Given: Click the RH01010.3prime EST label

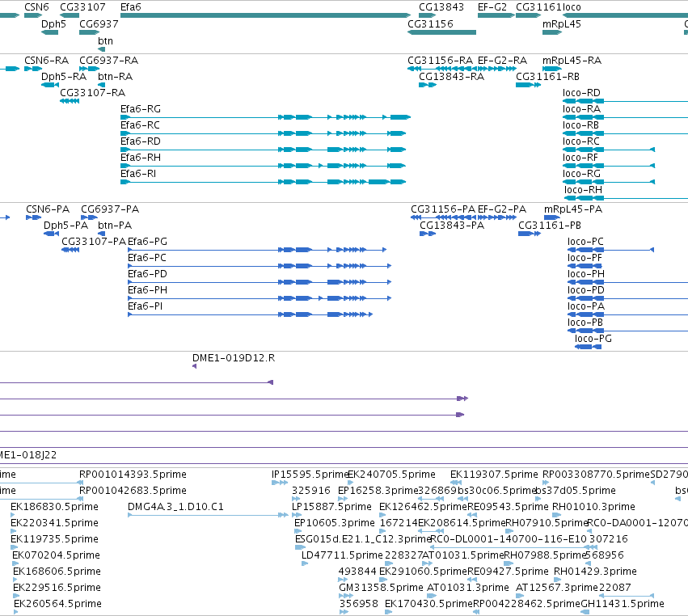Looking at the screenshot, I should tap(593, 506).
